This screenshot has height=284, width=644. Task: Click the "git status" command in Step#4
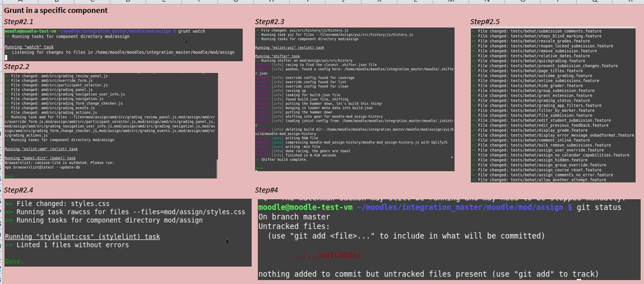(x=599, y=208)
